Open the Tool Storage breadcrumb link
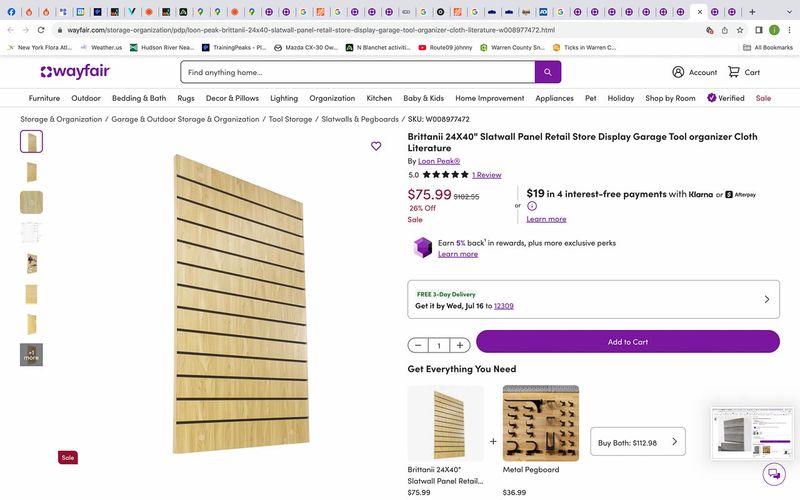 (x=290, y=119)
